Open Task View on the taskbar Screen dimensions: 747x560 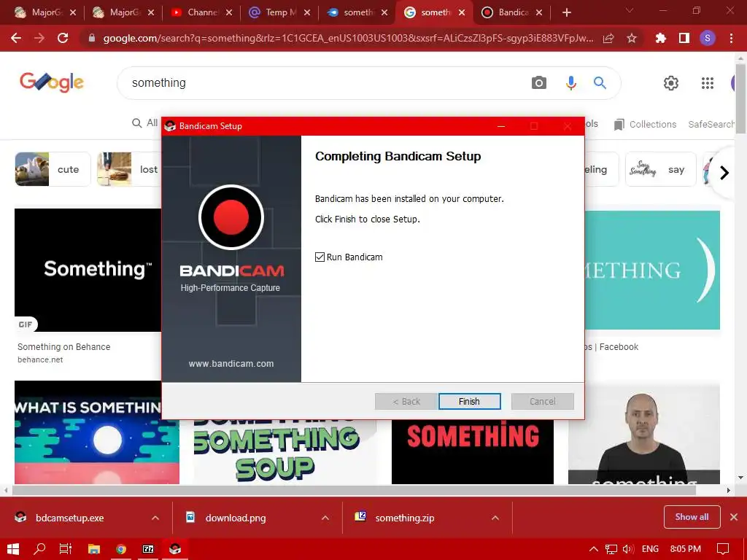point(66,549)
